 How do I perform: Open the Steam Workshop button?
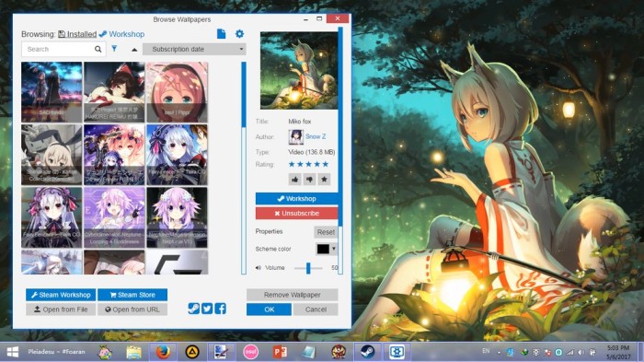[61, 295]
